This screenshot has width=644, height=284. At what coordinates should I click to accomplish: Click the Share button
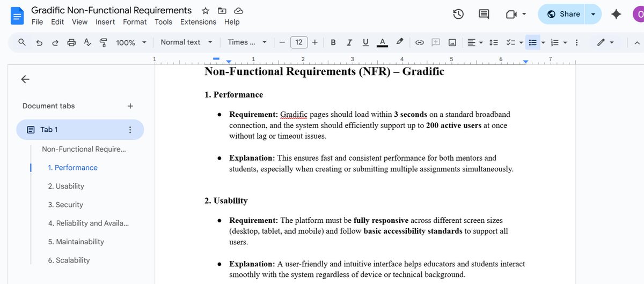tap(563, 14)
